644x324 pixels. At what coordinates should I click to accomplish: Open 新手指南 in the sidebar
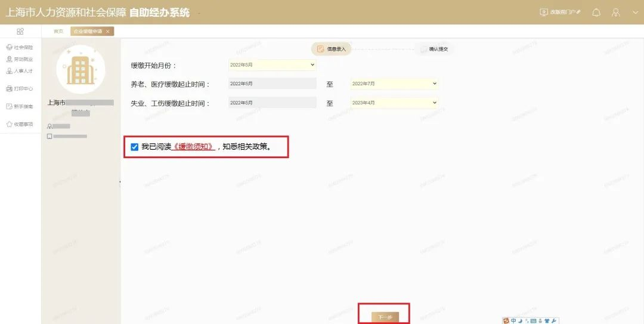point(20,106)
